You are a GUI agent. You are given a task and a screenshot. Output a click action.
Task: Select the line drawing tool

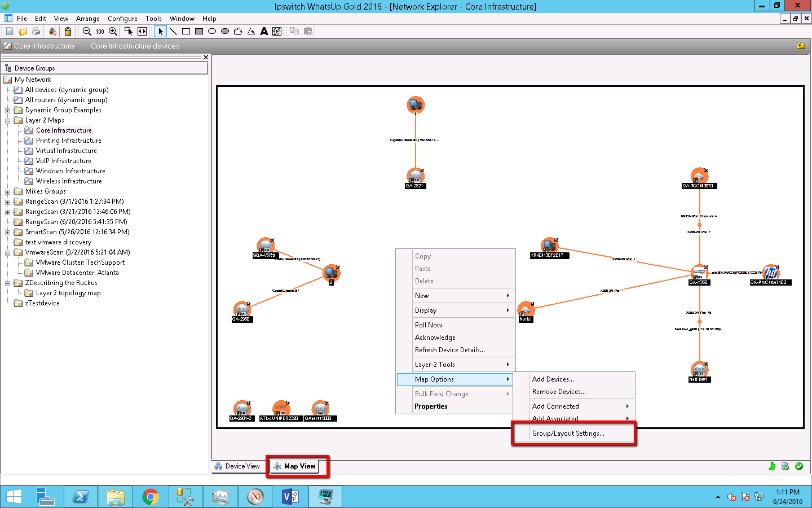pyautogui.click(x=173, y=32)
